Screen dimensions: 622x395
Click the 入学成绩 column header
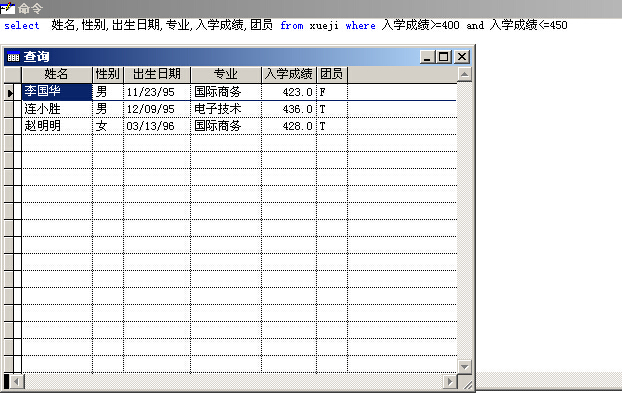click(289, 74)
